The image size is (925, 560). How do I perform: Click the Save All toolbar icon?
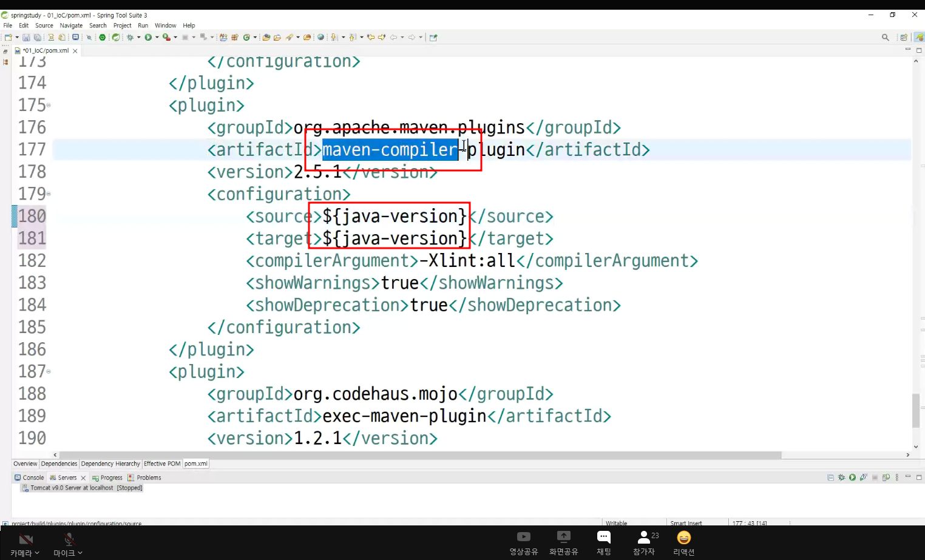pyautogui.click(x=37, y=37)
